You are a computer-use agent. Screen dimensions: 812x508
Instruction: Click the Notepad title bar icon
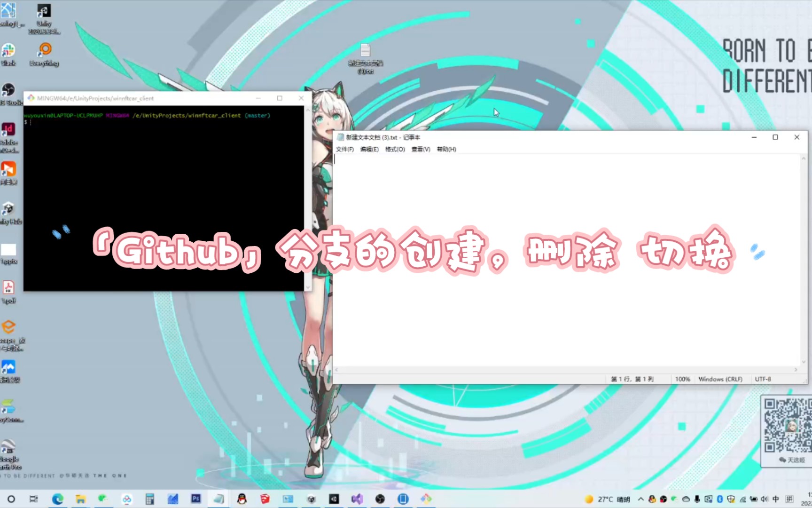[340, 137]
